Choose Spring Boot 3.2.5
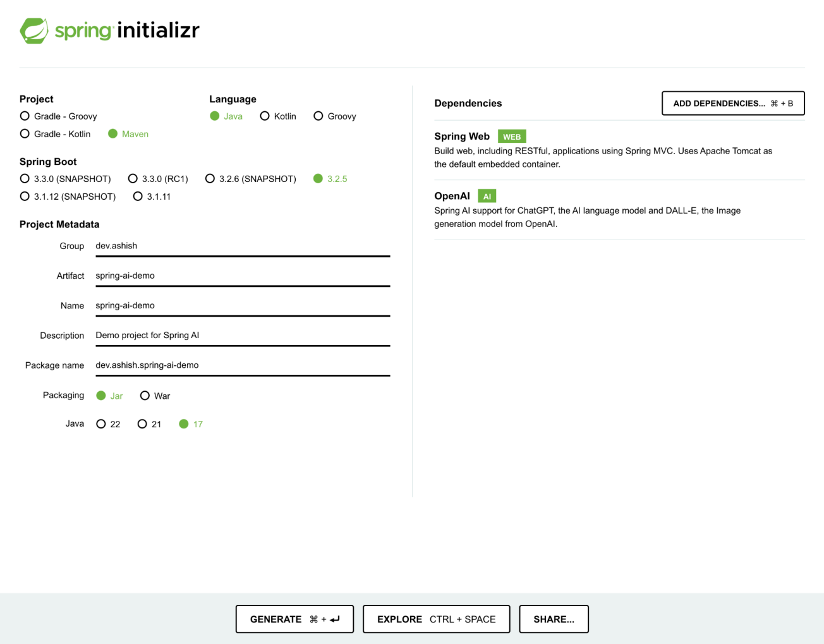Screen dimensions: 824x644 click(330, 179)
